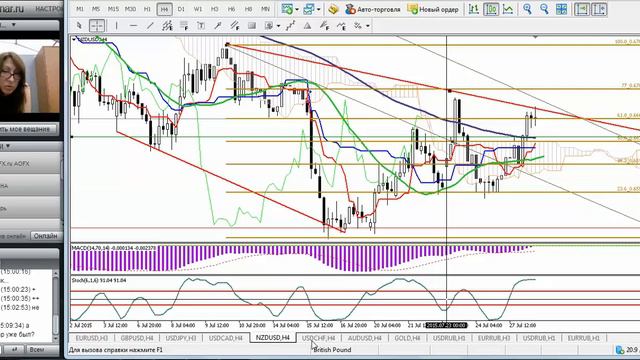Switch to line chart mode
This screenshot has height=360, width=640.
coord(508,9)
